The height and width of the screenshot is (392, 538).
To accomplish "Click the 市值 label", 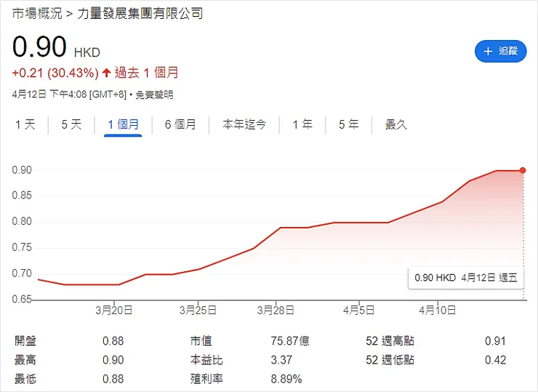I will [x=201, y=341].
